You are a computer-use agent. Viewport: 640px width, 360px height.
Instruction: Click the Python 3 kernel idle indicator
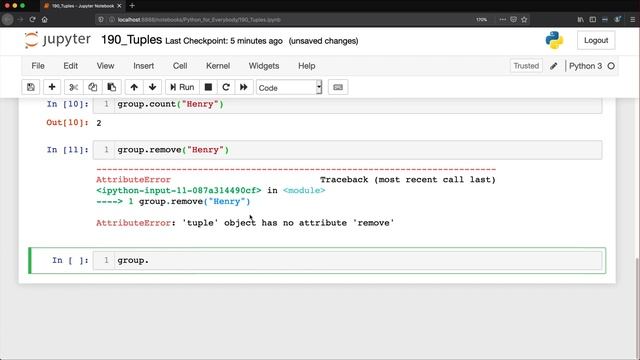[x=611, y=66]
